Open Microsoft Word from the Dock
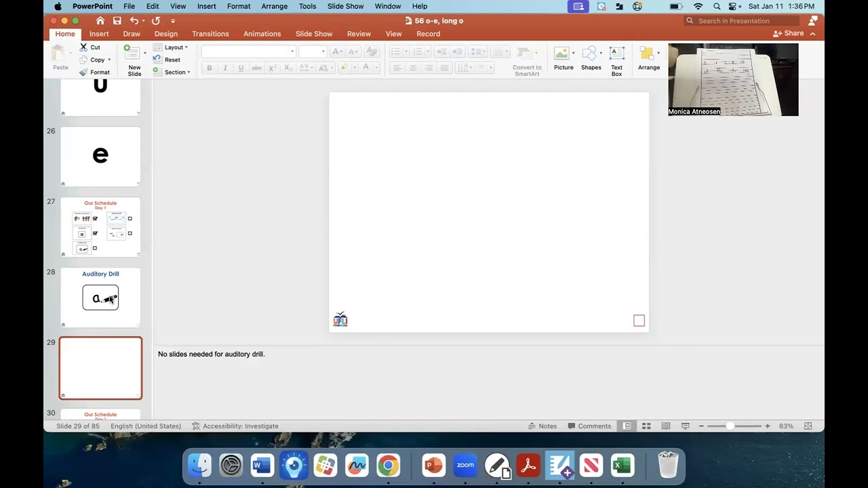Viewport: 868px width, 488px height. pyautogui.click(x=262, y=466)
